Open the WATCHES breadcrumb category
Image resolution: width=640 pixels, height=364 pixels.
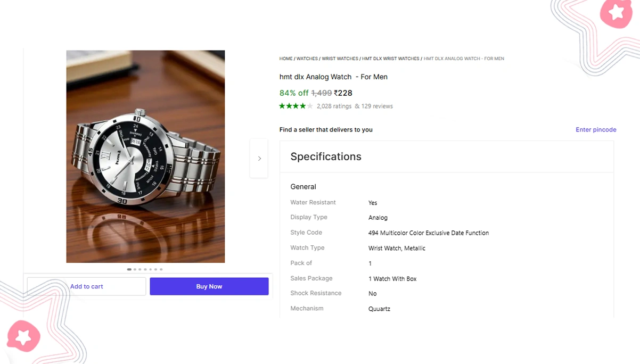[307, 59]
